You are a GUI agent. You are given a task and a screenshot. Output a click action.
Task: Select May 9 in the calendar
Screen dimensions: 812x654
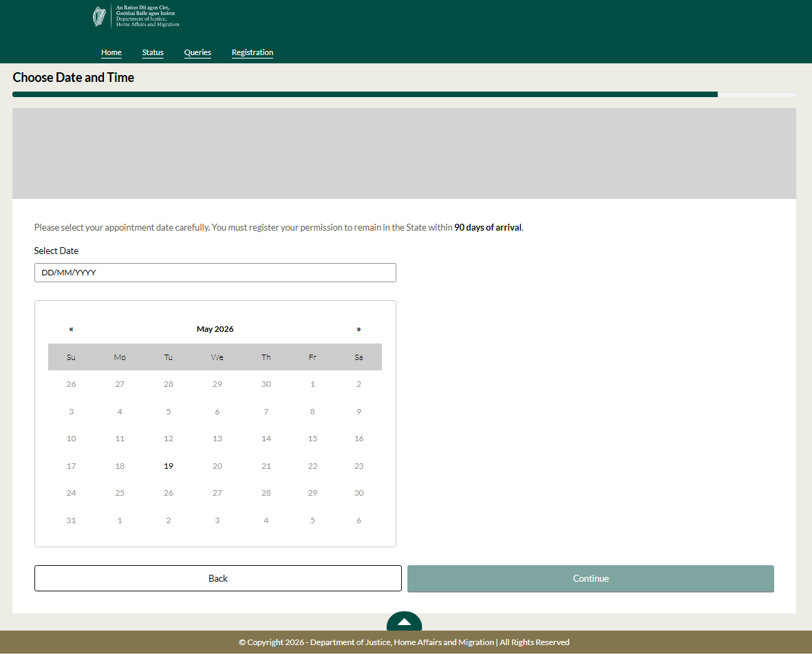(x=359, y=412)
